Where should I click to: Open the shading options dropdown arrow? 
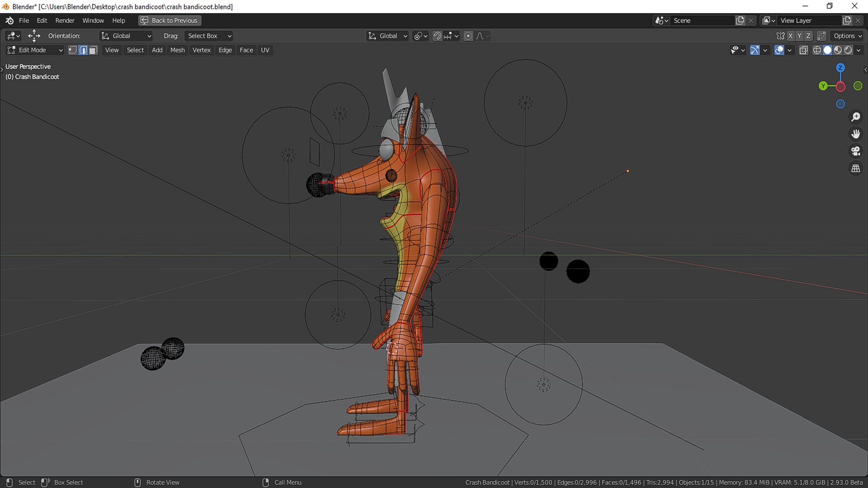click(x=859, y=50)
